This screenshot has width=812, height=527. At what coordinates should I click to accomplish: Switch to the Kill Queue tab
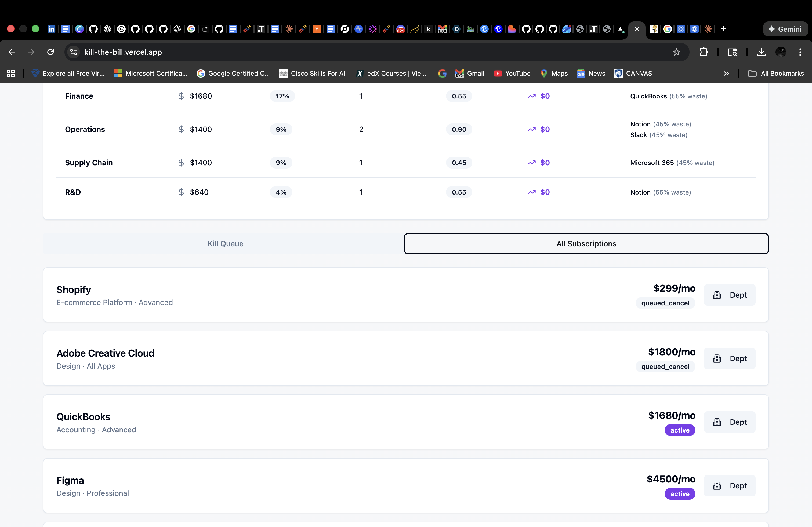pos(225,244)
